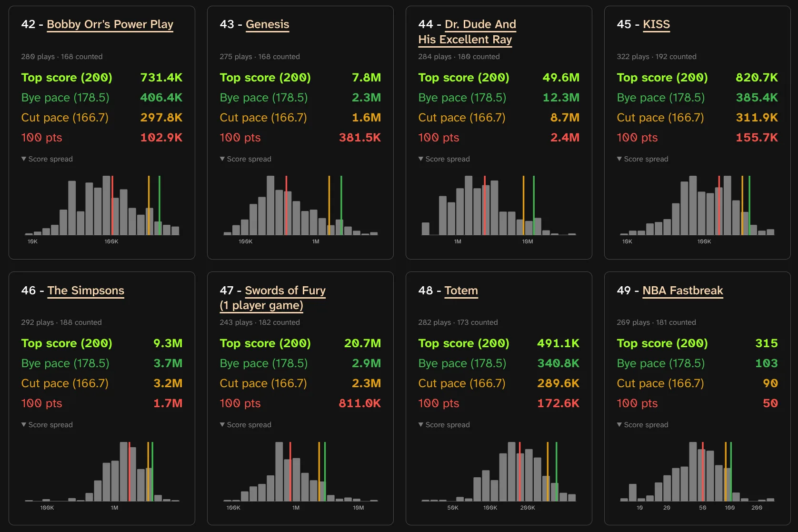798x532 pixels.
Task: Collapse Score spread in NBA Fastbreak card
Action: (643, 425)
